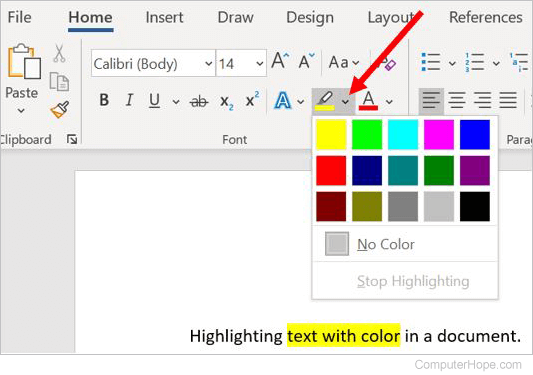533x375 pixels.
Task: Pick the red highlight swatch
Action: click(x=331, y=170)
